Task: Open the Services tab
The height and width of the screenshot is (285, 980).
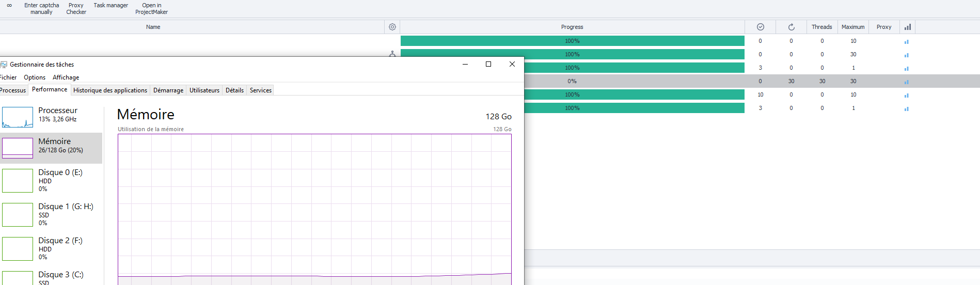Action: pyautogui.click(x=261, y=90)
